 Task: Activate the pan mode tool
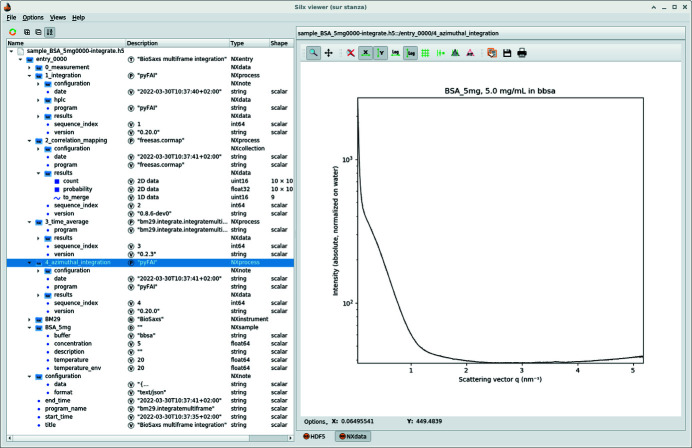click(329, 52)
